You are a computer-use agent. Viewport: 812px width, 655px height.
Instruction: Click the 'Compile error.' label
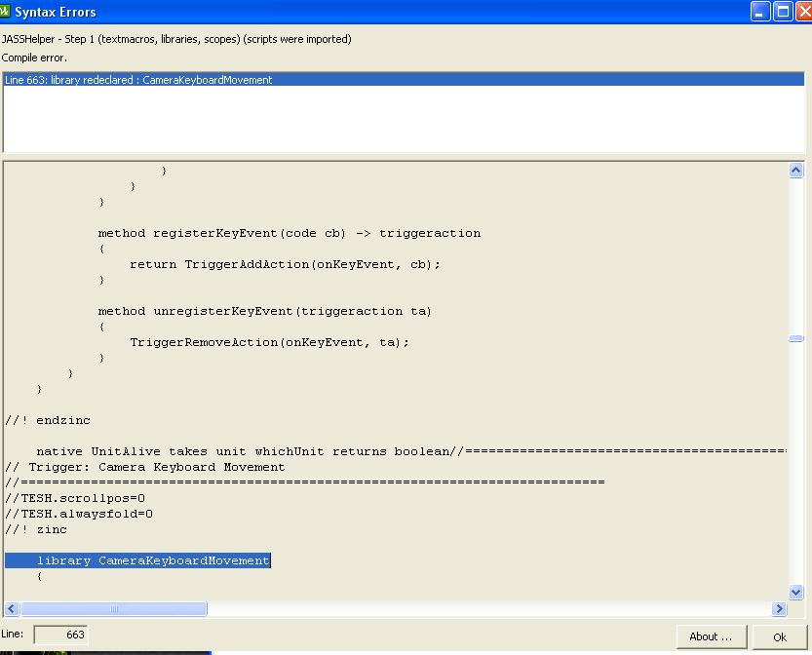(34, 58)
